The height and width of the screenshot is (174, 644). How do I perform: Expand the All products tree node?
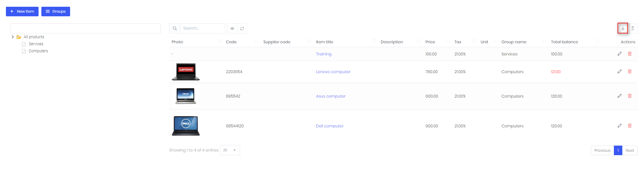click(x=13, y=37)
